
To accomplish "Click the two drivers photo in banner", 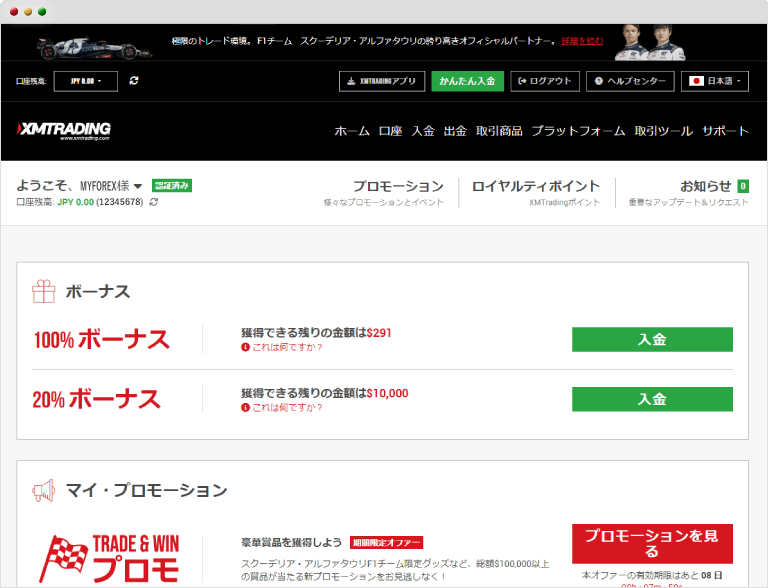I will coord(650,43).
